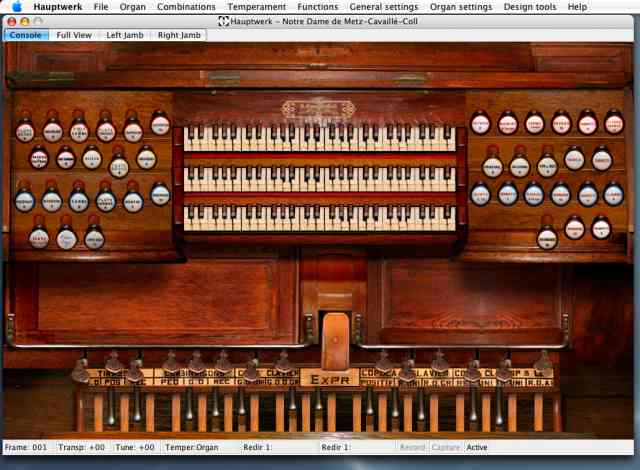
Task: Pull first stop knob in left jamb bottom row
Action: coord(39,238)
